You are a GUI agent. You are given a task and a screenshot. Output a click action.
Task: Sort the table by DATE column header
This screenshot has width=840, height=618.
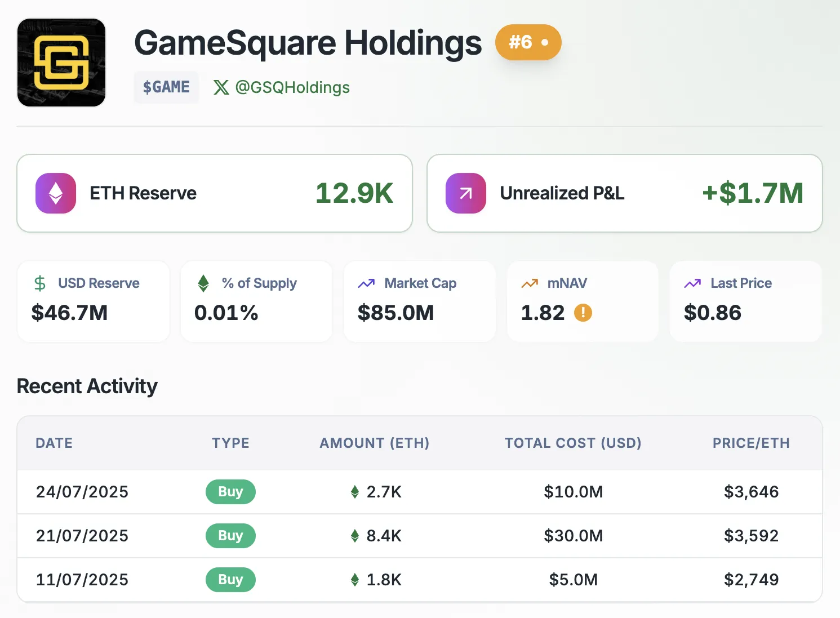tap(54, 443)
